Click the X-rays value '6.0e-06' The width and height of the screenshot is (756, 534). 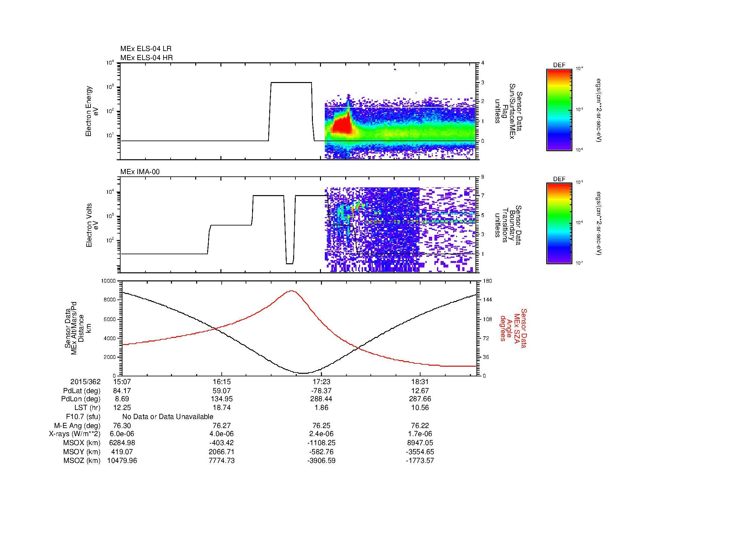(x=122, y=434)
